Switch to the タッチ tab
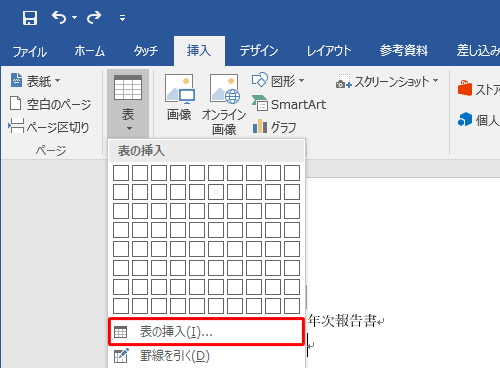 click(146, 51)
